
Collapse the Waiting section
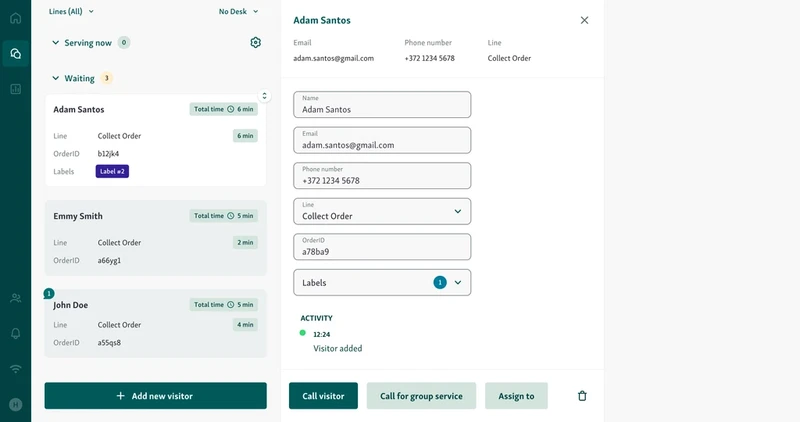pos(56,78)
